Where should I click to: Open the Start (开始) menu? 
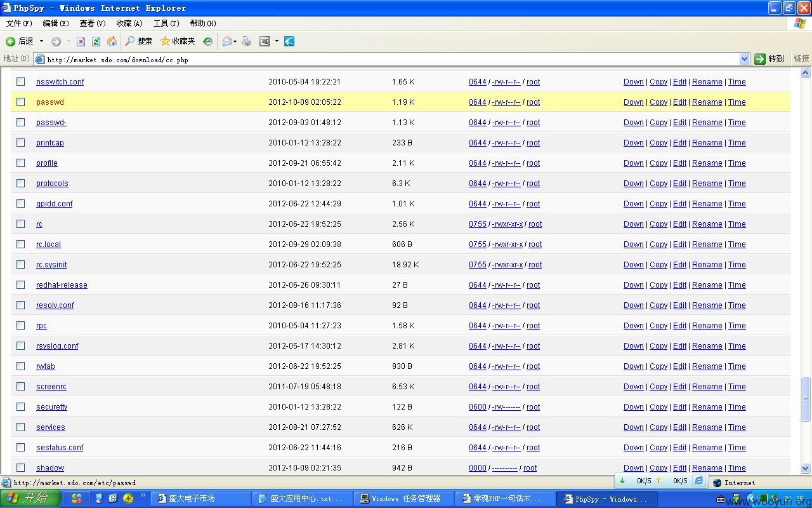30,498
